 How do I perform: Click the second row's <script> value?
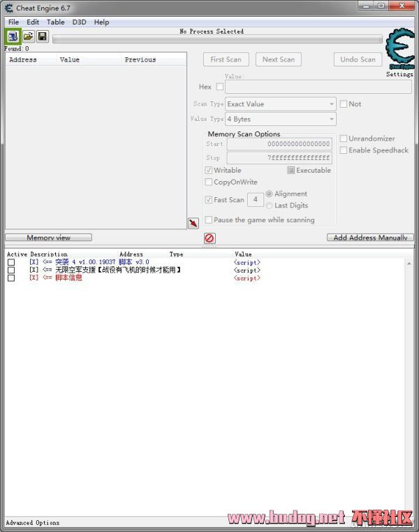click(x=247, y=270)
